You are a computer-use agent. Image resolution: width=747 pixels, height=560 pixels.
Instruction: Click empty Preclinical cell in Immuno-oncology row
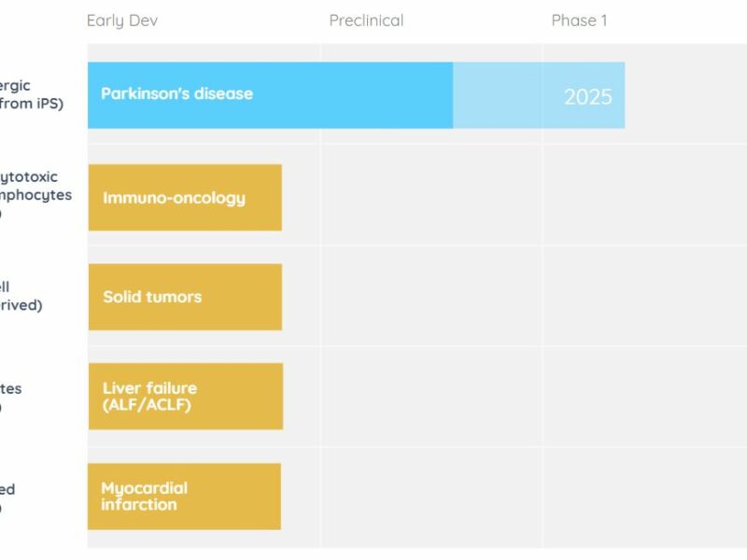click(x=430, y=195)
